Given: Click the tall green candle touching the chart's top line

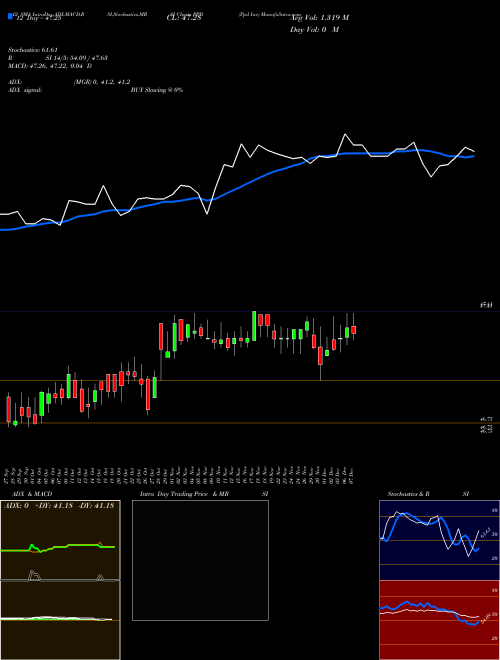Looking at the screenshot, I should (x=254, y=326).
